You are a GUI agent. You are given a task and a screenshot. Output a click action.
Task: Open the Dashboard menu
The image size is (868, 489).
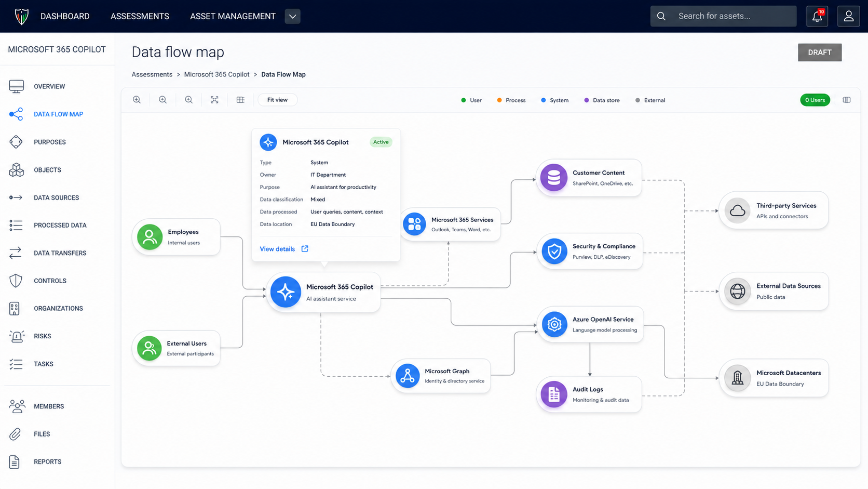point(65,16)
